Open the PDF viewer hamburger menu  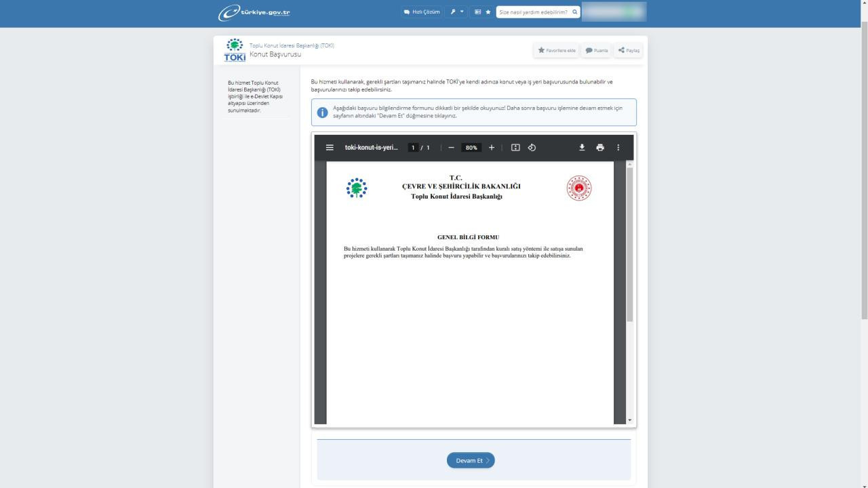[x=330, y=147]
